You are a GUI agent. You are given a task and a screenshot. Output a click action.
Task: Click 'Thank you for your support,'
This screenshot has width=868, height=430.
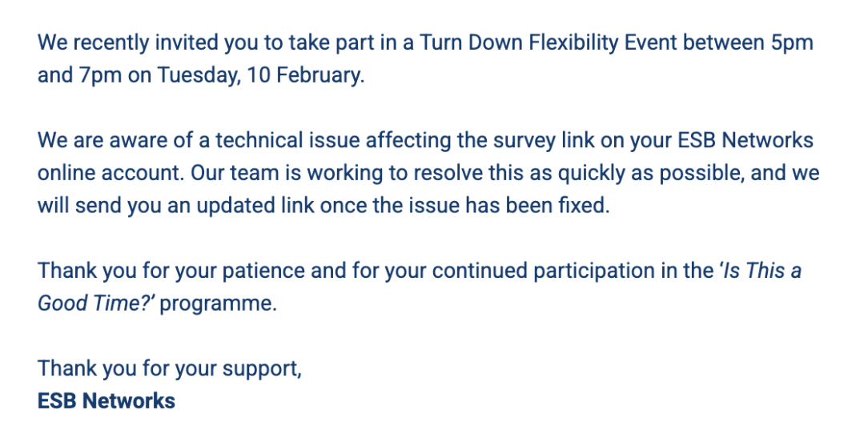(x=170, y=368)
